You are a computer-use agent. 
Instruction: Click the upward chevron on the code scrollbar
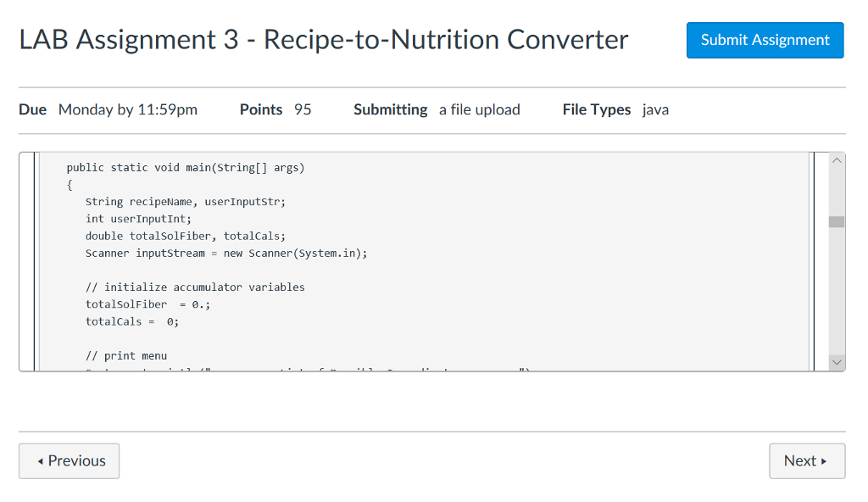pyautogui.click(x=837, y=159)
